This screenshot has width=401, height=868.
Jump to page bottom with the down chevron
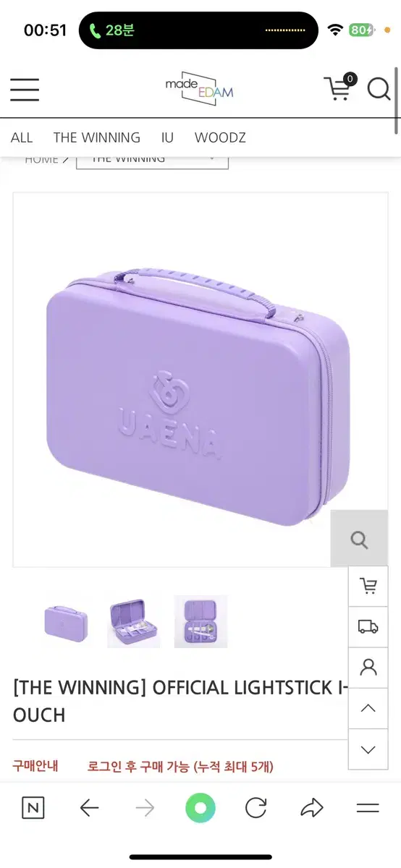click(x=368, y=749)
